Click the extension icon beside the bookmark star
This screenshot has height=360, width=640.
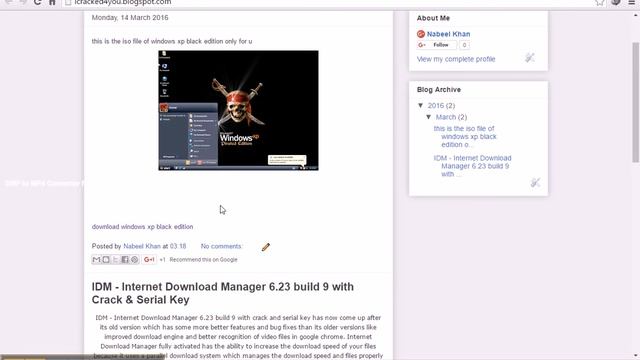tap(616, 2)
